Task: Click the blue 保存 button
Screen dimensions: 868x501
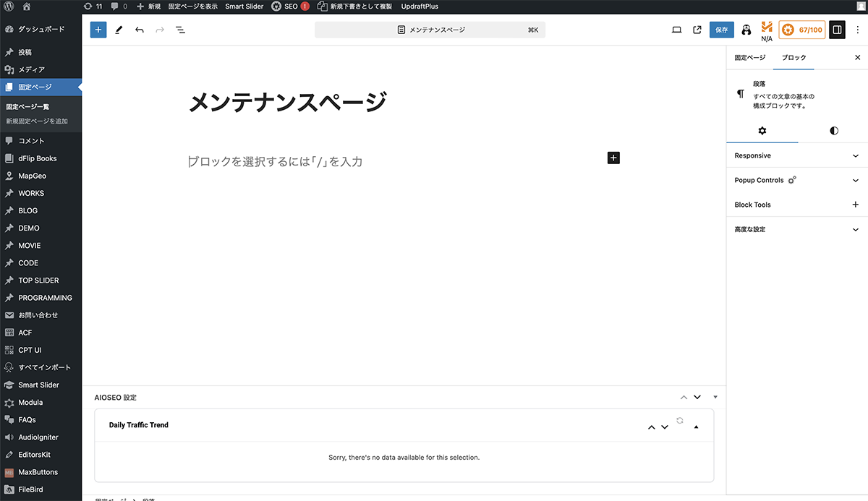Action: coord(721,30)
